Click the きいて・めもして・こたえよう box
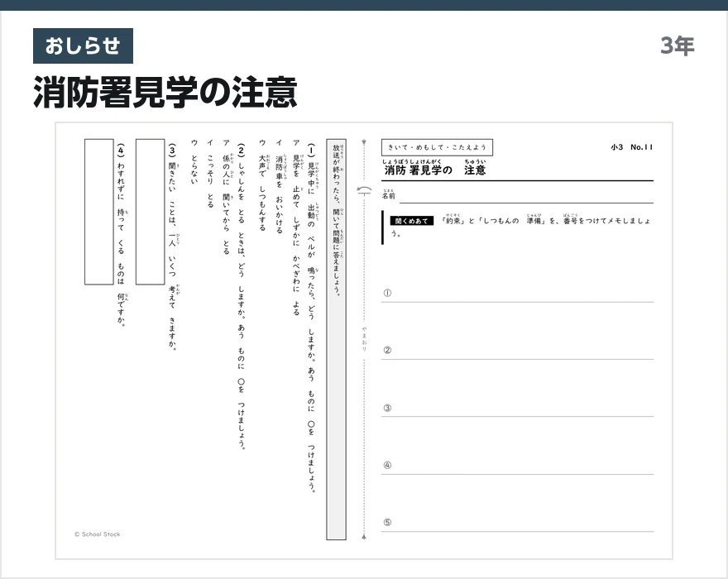This screenshot has height=579, width=728. (x=437, y=147)
